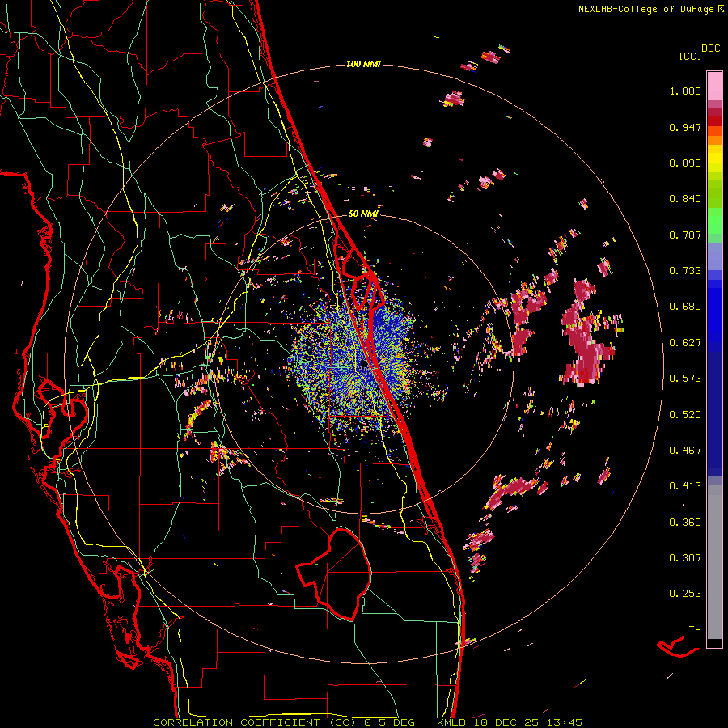Select the 0.733 legend value
The width and height of the screenshot is (728, 728).
click(x=685, y=271)
